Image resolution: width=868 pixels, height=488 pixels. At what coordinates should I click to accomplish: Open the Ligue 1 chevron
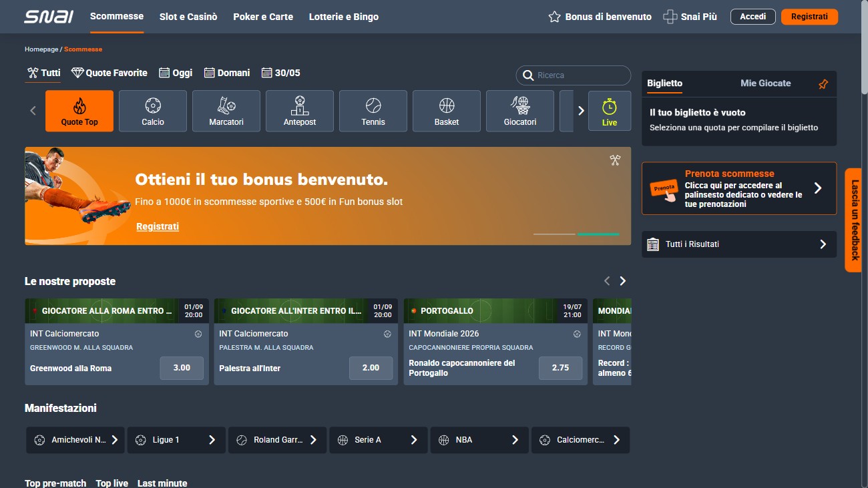tap(212, 440)
